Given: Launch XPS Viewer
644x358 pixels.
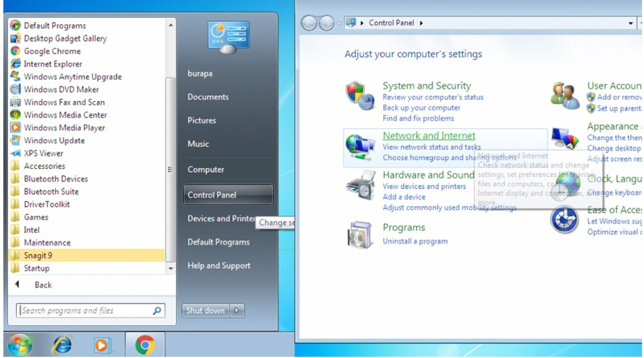Looking at the screenshot, I should pos(37,153).
